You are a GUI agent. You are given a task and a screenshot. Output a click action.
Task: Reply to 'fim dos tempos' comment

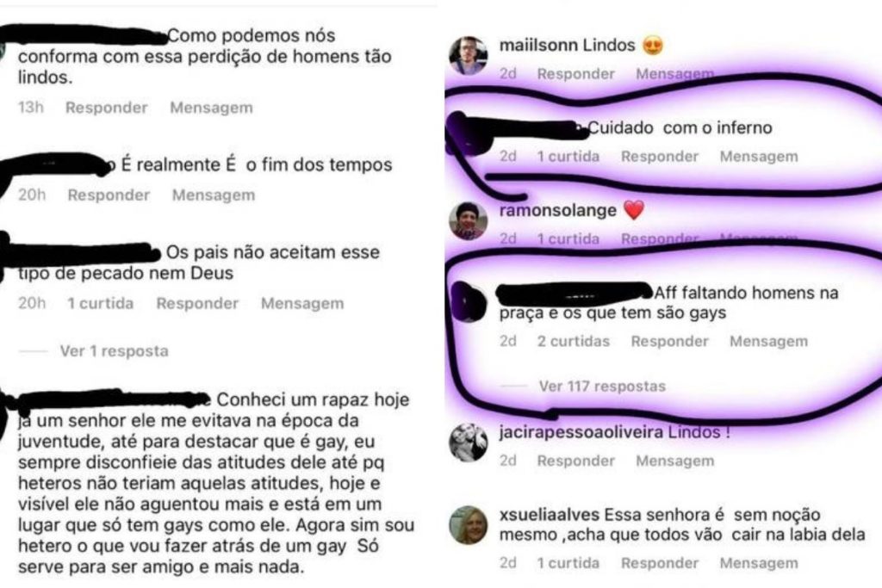(109, 195)
